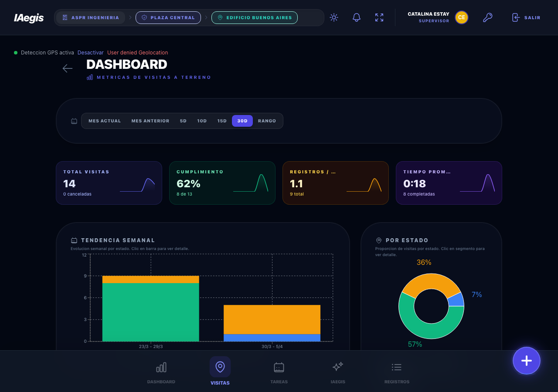
Task: Open REGISTROS with the list icon
Action: pos(397,367)
